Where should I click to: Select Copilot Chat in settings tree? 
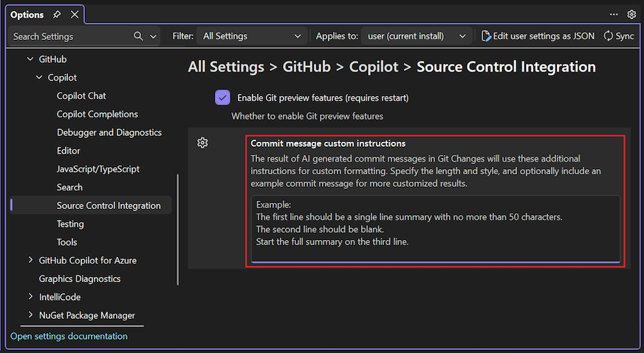coord(81,96)
